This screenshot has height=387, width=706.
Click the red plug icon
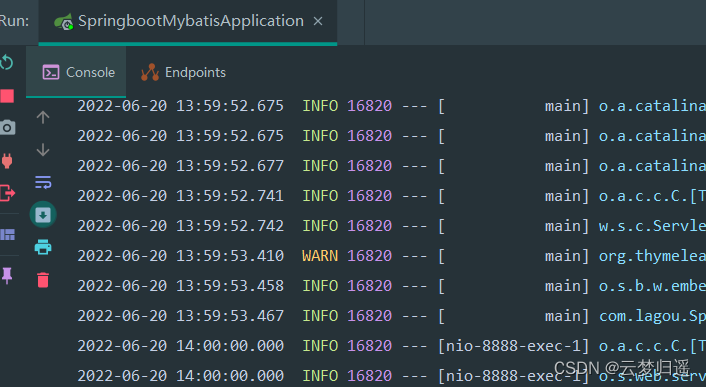(x=7, y=161)
